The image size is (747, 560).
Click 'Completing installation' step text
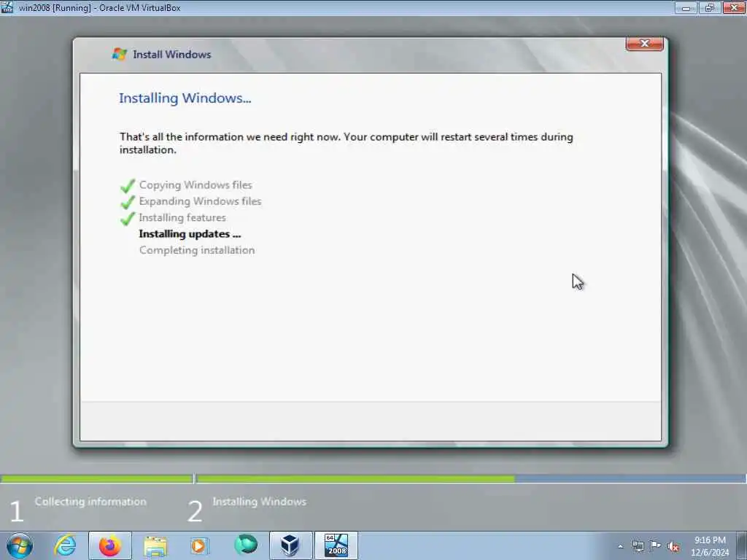pos(197,250)
